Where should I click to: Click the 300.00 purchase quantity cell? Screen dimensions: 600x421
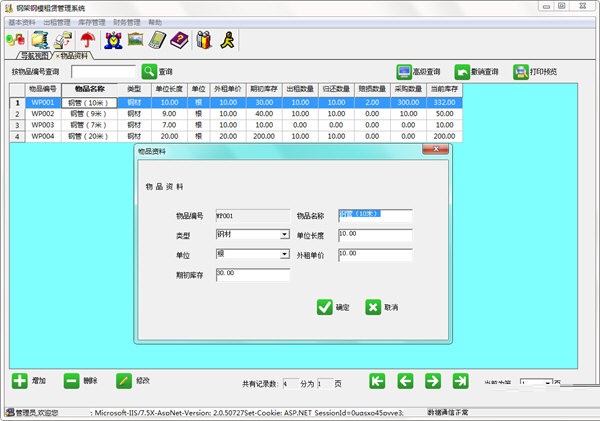tap(408, 103)
